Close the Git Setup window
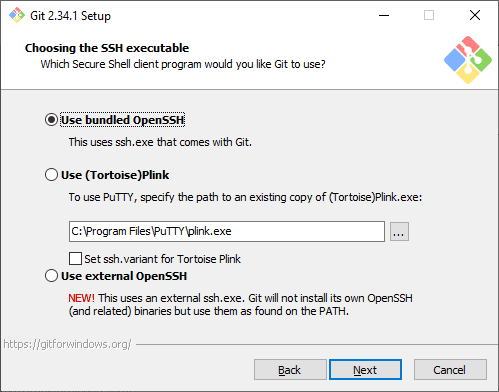The height and width of the screenshot is (392, 499). [475, 15]
